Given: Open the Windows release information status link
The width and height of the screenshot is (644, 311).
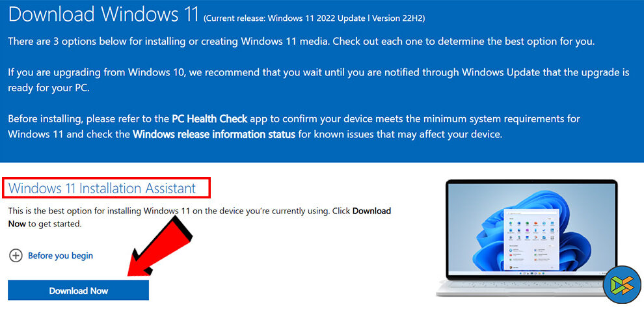Looking at the screenshot, I should point(214,134).
